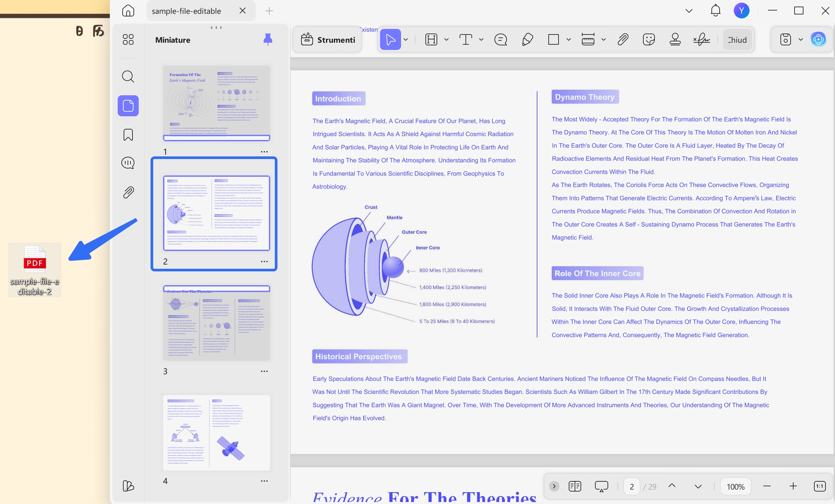Zoom in with plus button
The image size is (835, 504).
tap(793, 486)
